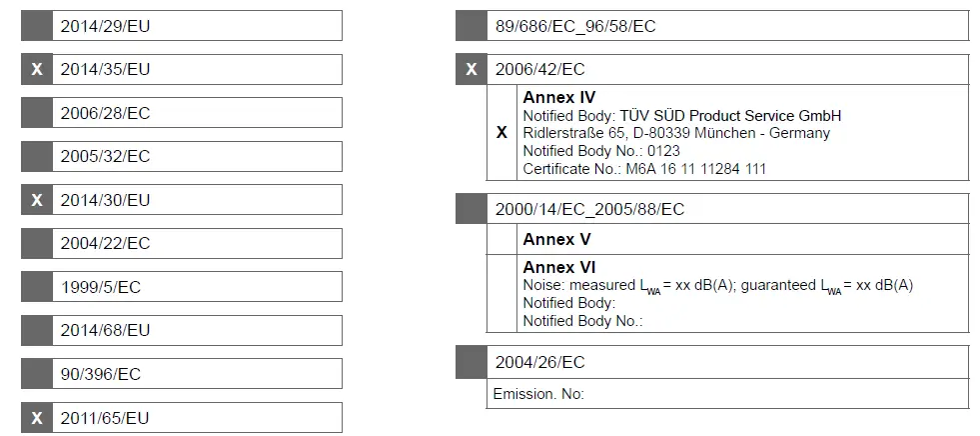Screen dimensions: 980x436
Task: Check the 2000/14/EC_2005/88/EC box
Action: [472, 209]
